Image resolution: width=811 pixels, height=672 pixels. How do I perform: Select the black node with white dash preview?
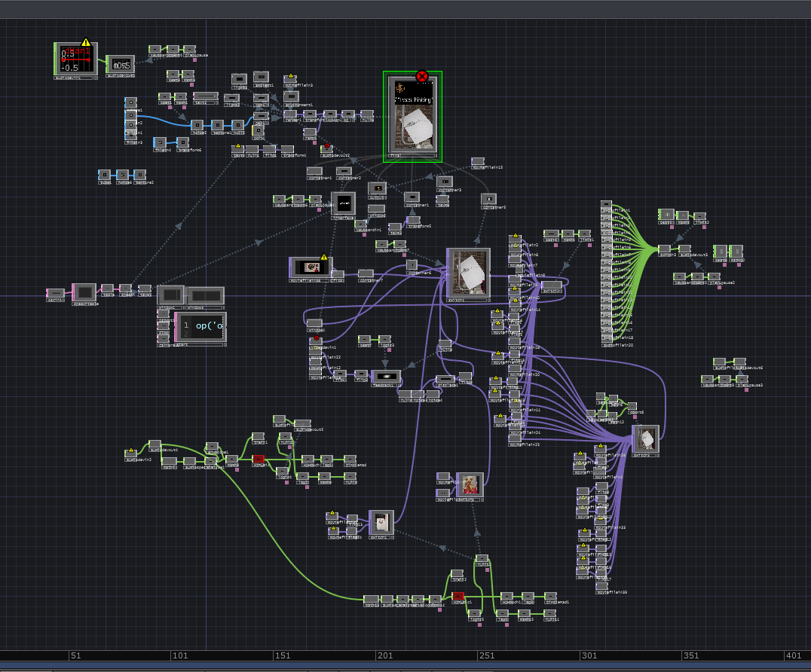pyautogui.click(x=344, y=203)
